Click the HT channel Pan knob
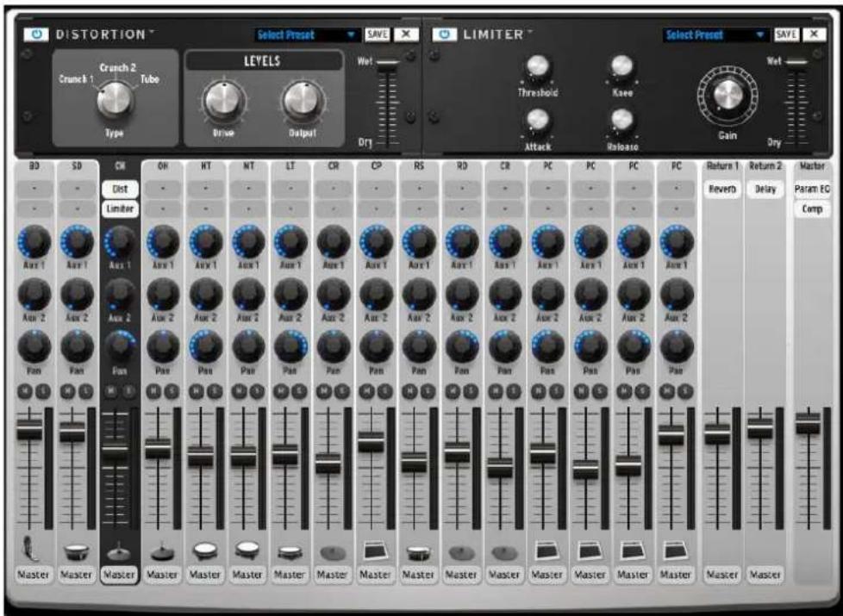 click(x=205, y=346)
